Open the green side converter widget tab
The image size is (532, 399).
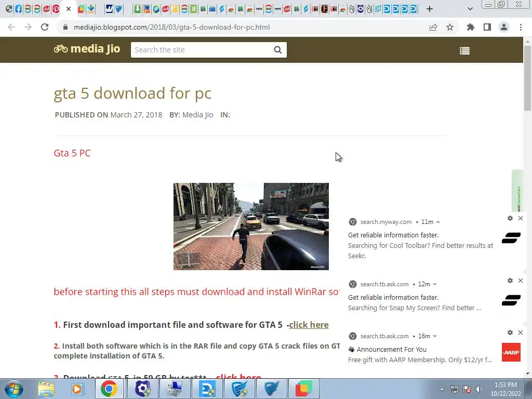coord(517,191)
